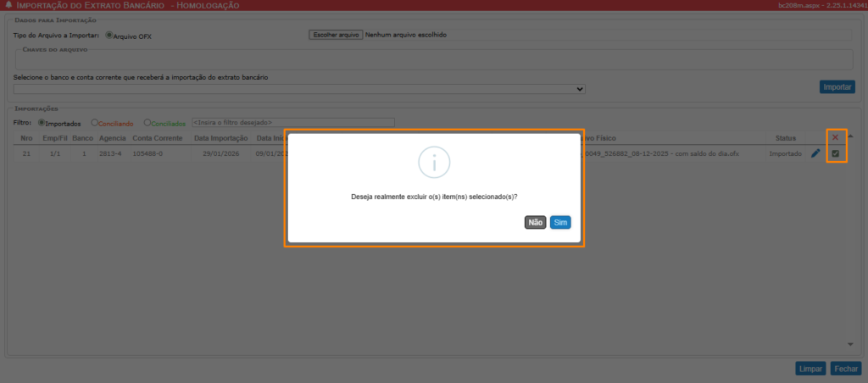The image size is (868, 383).
Task: Cancel deletion with the Não button
Action: [x=535, y=223]
